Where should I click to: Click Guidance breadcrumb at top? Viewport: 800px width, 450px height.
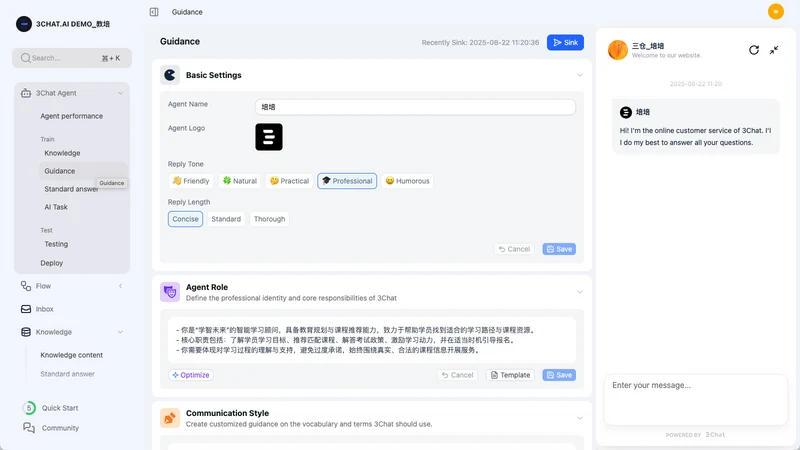point(187,12)
